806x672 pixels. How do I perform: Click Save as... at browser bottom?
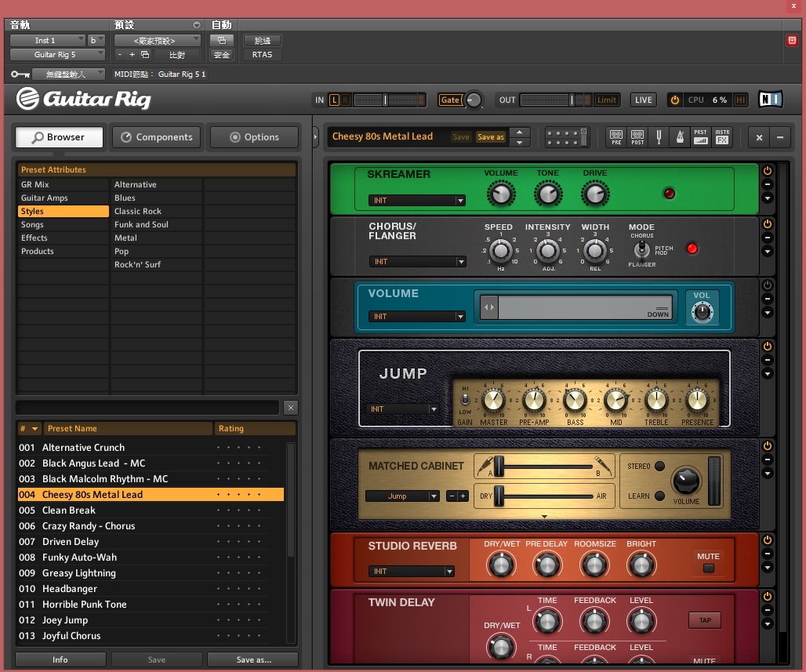253,659
